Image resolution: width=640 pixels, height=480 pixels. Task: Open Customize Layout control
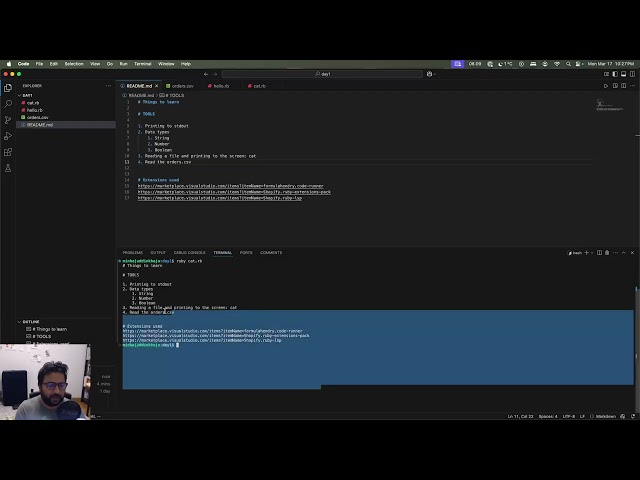(607, 74)
